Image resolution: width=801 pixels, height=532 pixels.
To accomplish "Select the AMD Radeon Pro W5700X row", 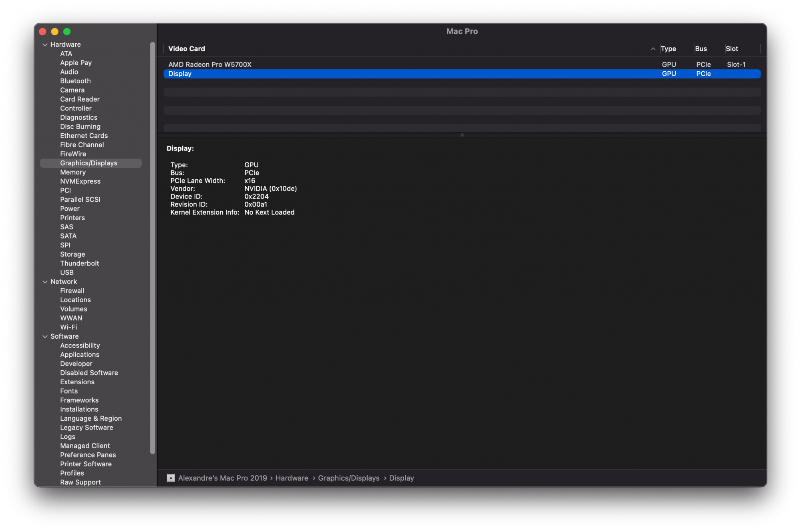I will (x=210, y=64).
